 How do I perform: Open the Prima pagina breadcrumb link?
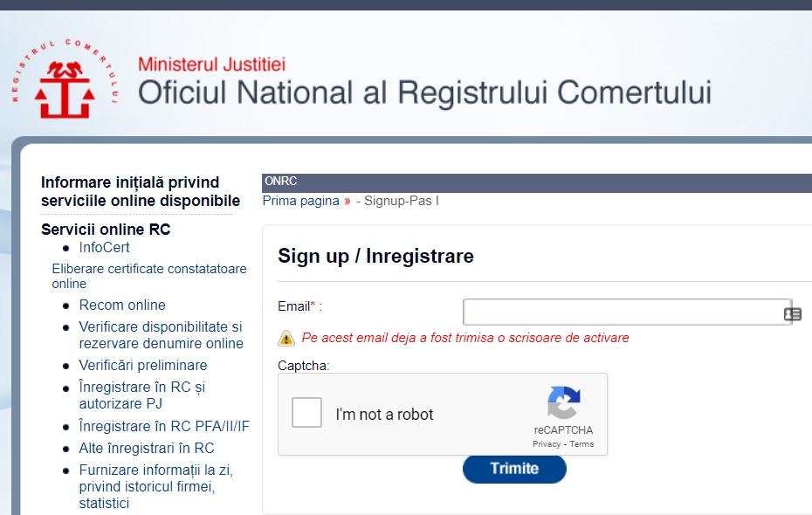(x=301, y=201)
